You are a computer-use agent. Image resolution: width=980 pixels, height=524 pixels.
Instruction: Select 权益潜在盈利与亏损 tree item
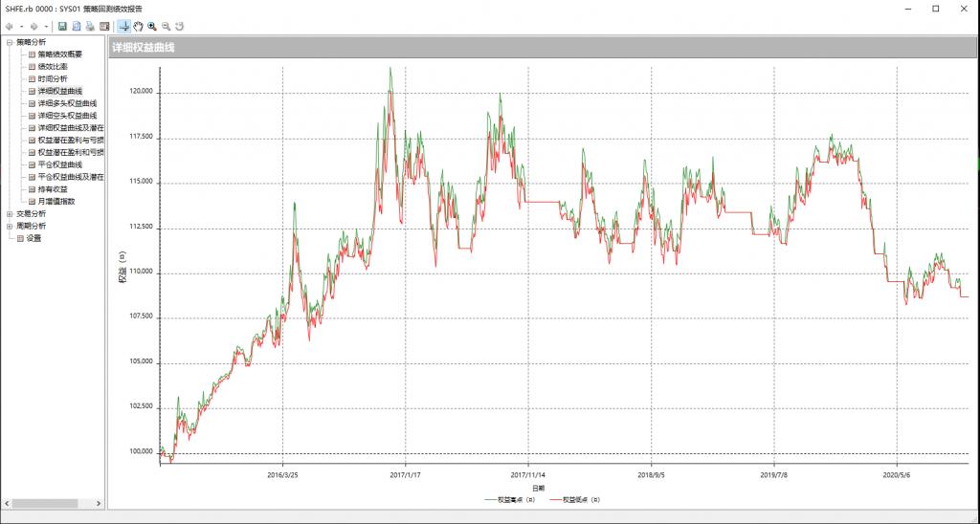[71, 141]
